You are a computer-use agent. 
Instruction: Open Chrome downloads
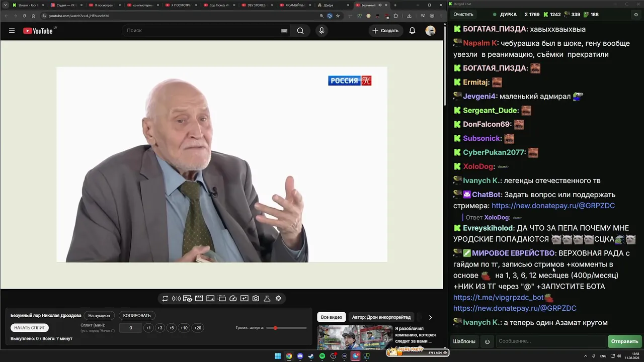point(409,16)
